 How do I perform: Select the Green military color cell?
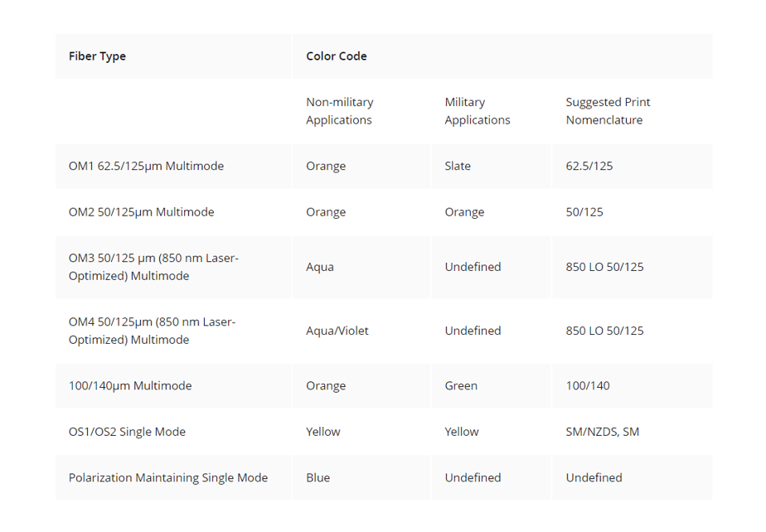461,385
